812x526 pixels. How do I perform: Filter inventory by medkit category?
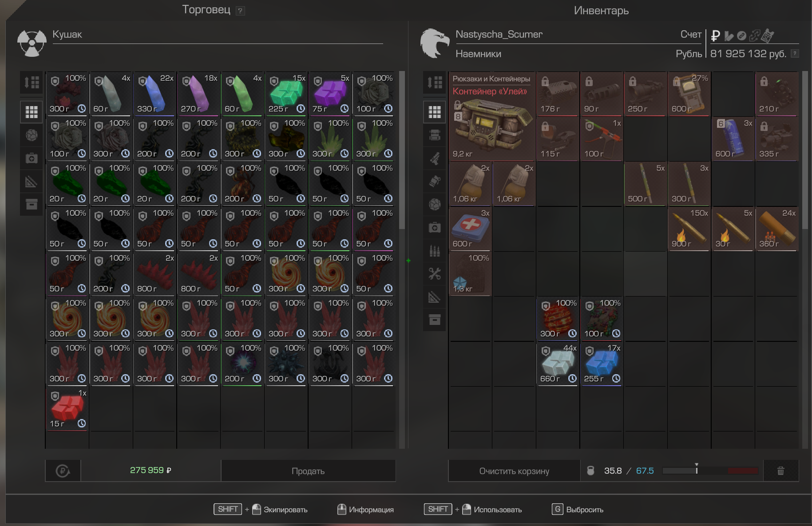coord(435,227)
